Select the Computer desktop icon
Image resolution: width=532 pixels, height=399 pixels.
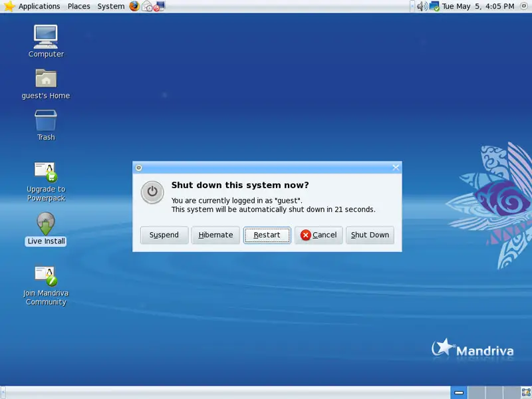[x=46, y=41]
